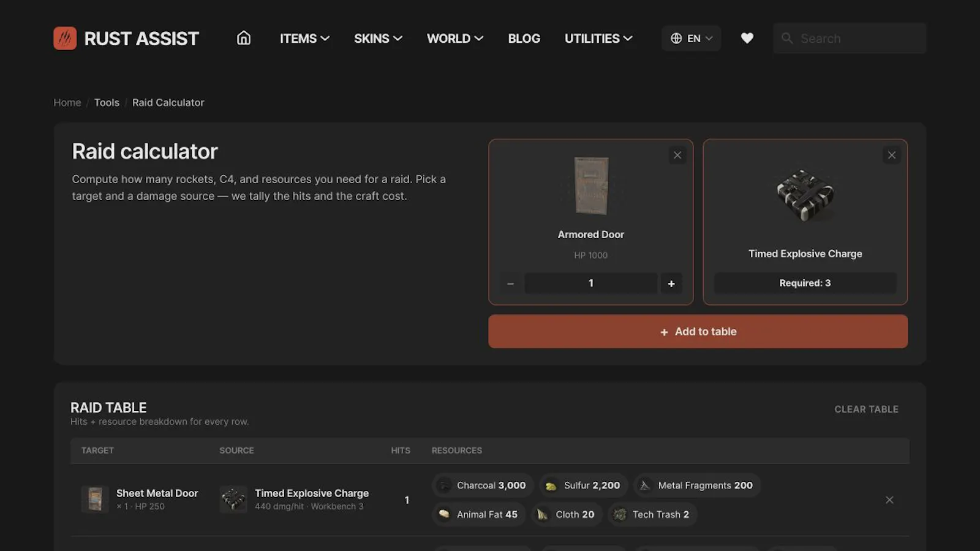Click the RUST ASSIST site title
Image resolution: width=980 pixels, height=551 pixels.
(x=141, y=39)
